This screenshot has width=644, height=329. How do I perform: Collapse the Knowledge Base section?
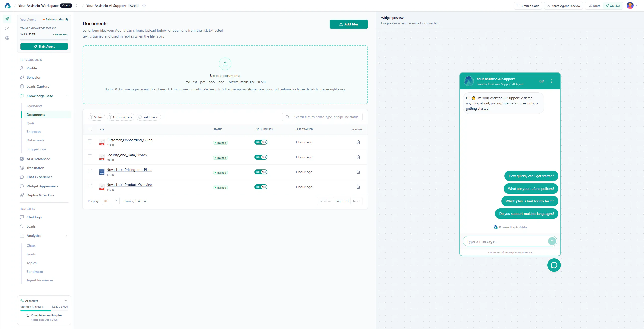tap(67, 96)
